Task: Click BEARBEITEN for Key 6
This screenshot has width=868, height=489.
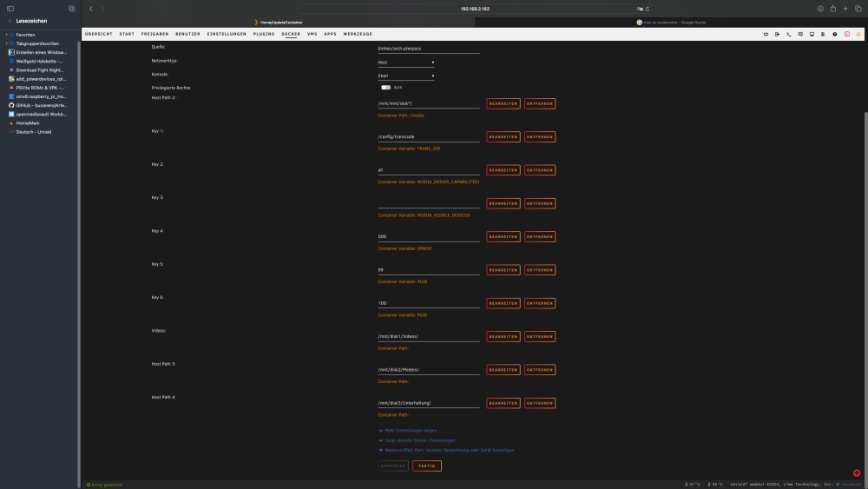Action: click(x=503, y=303)
